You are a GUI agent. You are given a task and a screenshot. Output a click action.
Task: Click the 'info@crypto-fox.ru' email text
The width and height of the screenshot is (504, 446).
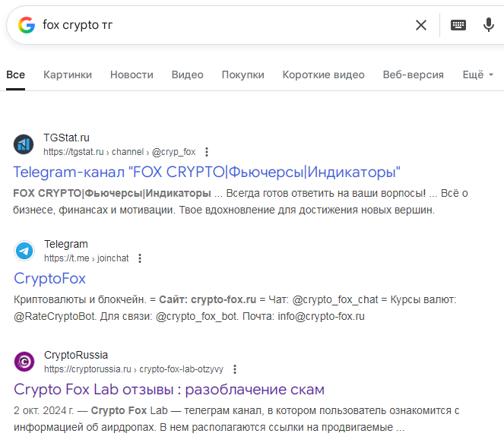point(321,316)
